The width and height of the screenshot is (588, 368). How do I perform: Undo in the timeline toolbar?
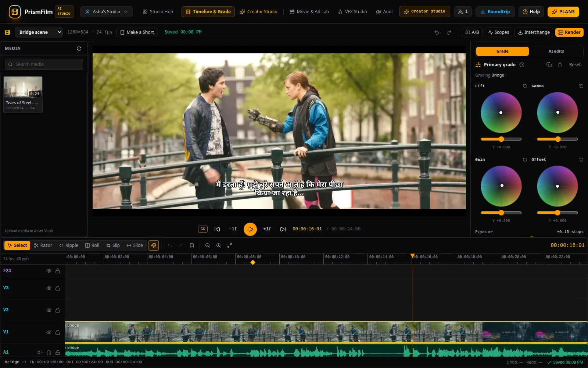[170, 245]
